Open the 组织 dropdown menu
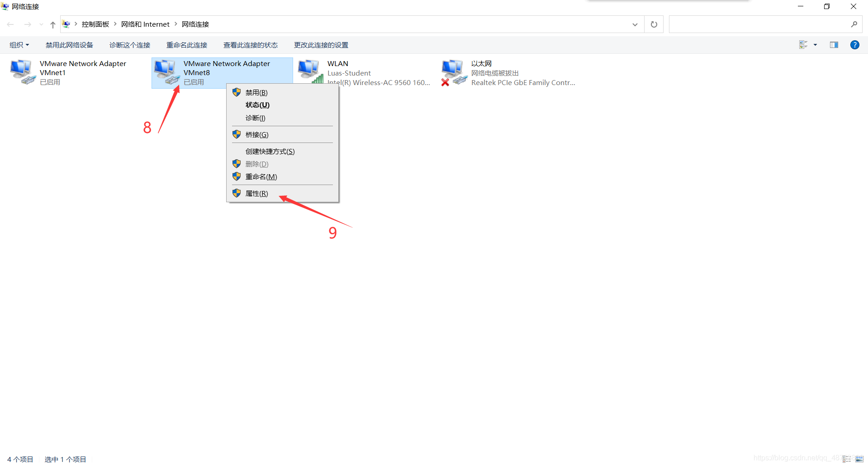 coord(19,45)
